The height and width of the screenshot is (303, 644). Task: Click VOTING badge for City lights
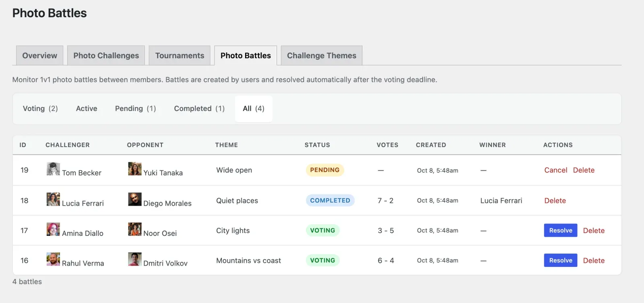pyautogui.click(x=322, y=230)
